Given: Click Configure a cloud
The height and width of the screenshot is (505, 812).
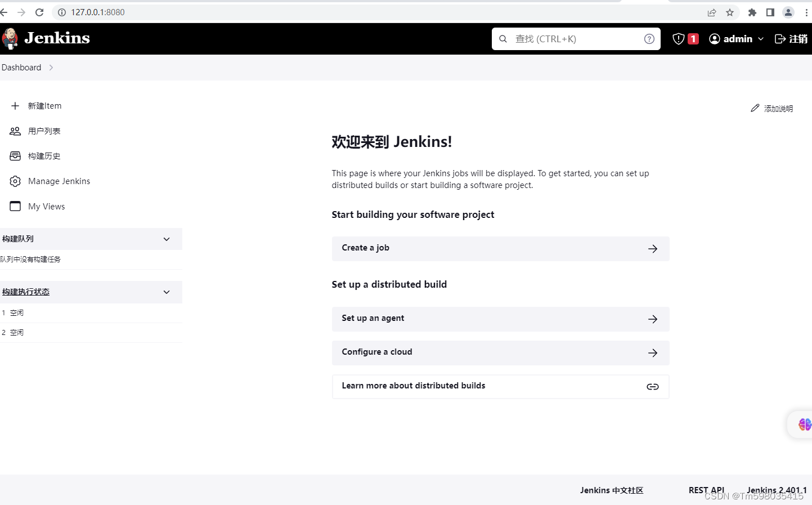Looking at the screenshot, I should (x=500, y=353).
